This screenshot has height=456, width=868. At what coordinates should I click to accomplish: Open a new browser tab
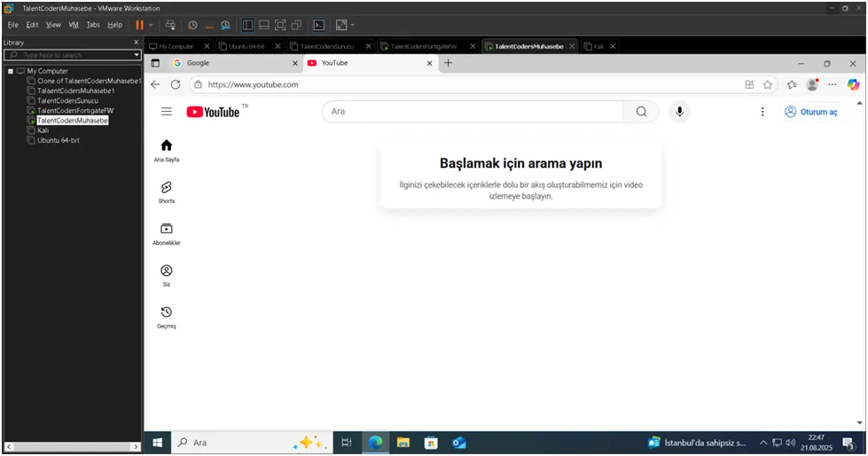coord(449,63)
